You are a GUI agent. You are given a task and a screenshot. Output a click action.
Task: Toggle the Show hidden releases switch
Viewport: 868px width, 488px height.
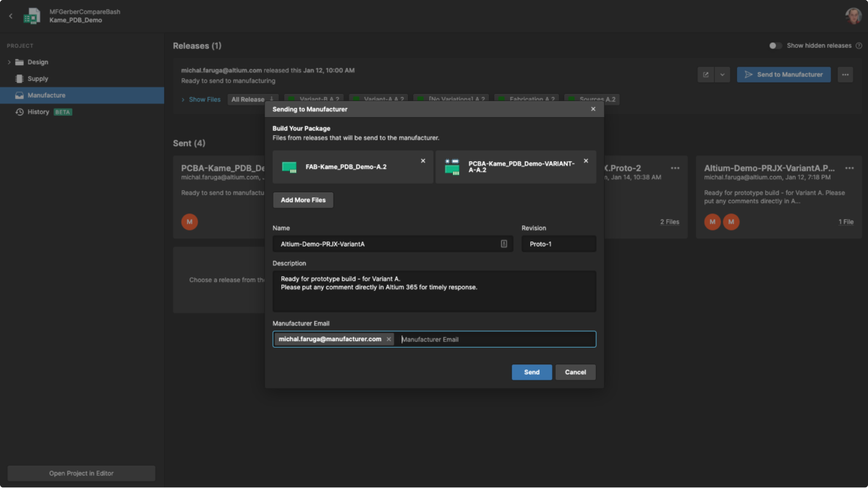pyautogui.click(x=775, y=46)
